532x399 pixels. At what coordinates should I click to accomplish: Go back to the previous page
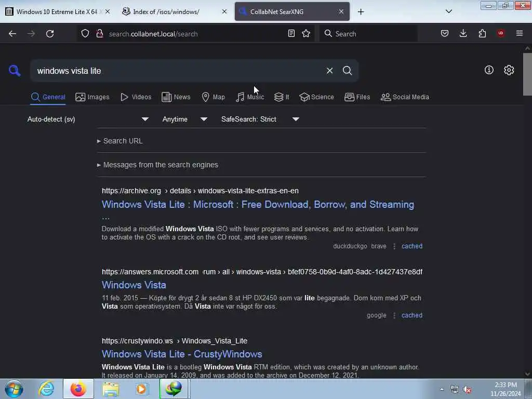[x=12, y=34]
